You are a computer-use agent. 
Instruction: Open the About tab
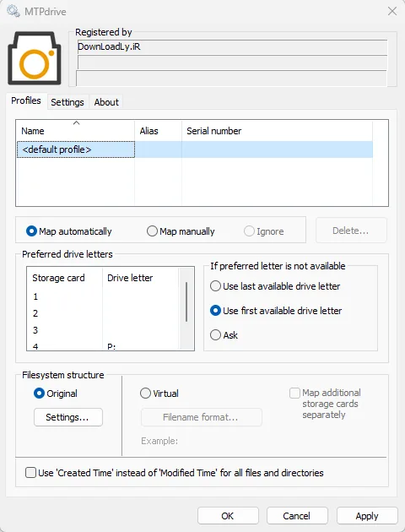point(106,102)
